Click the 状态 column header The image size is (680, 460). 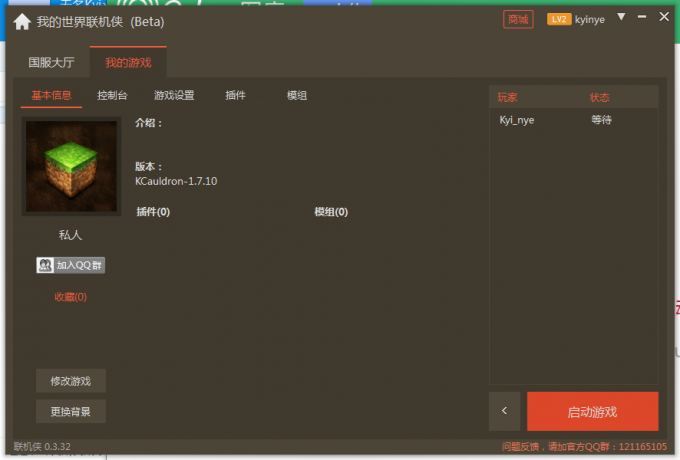599,97
